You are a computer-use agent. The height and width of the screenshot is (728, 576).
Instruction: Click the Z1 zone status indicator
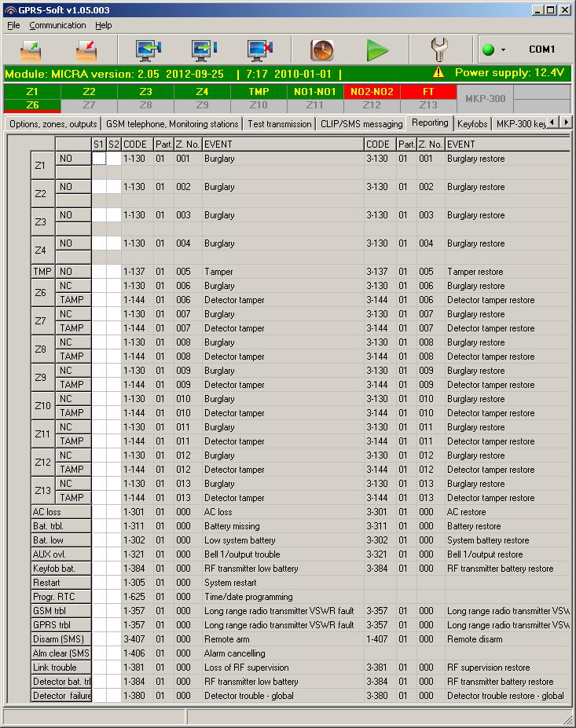point(32,91)
